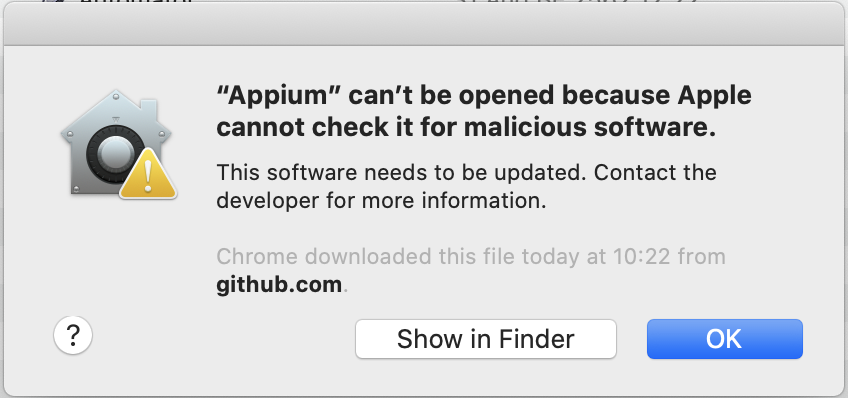Click the word "from" before github.com
The image size is (848, 398).
click(x=701, y=256)
